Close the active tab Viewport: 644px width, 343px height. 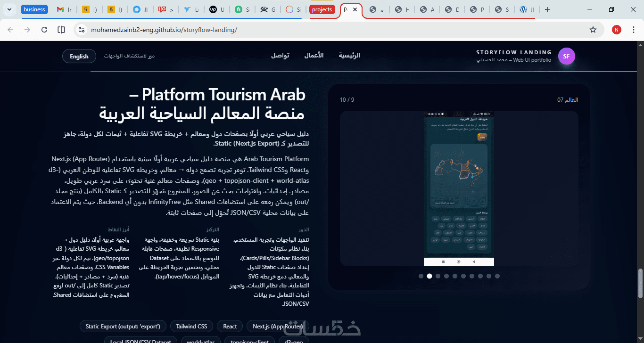tap(355, 9)
